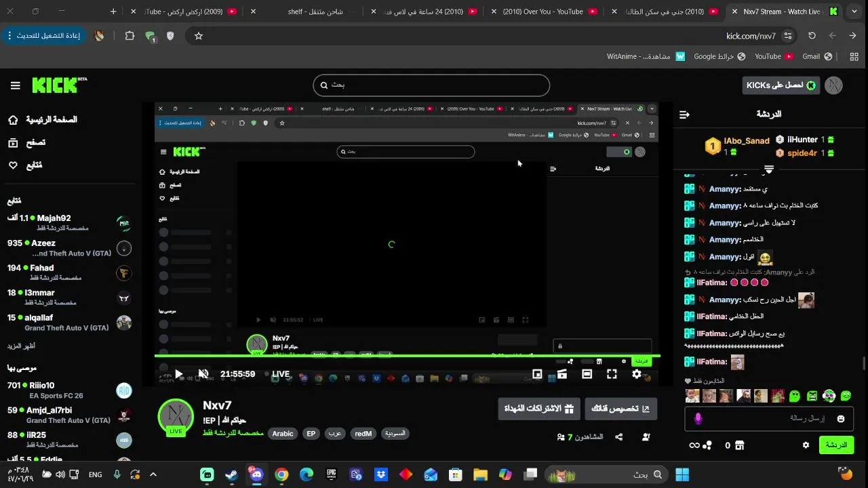Viewport: 868px width, 488px height.
Task: Open the Kick sidebar hamburger menu
Action: click(16, 85)
